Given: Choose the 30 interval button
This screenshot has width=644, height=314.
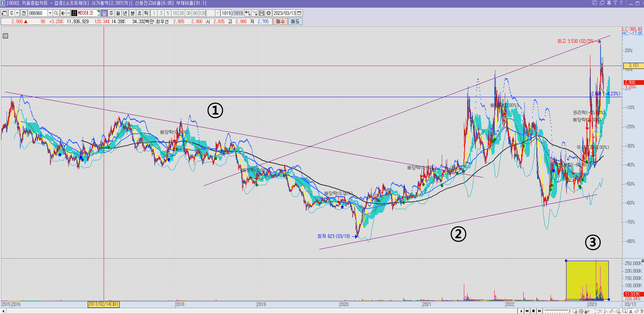Looking at the screenshot, I should [188, 13].
